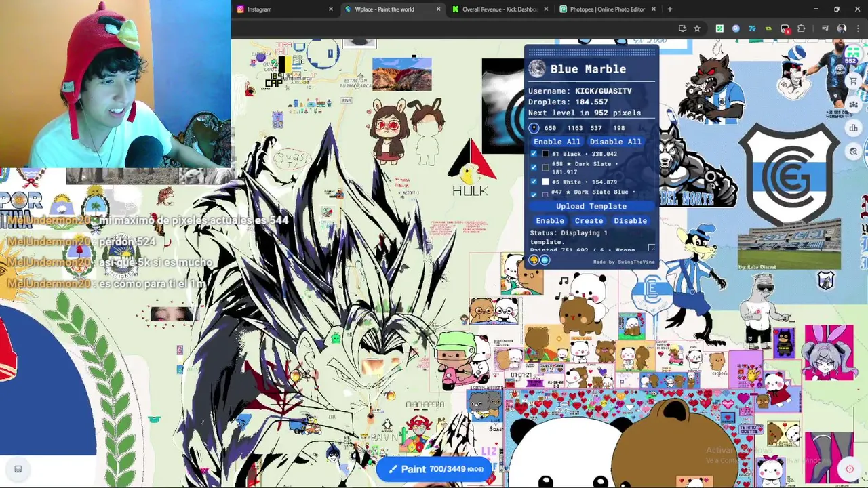Screen dimensions: 868x488
Task: Open the Chrome profile avatar
Action: coord(842,28)
